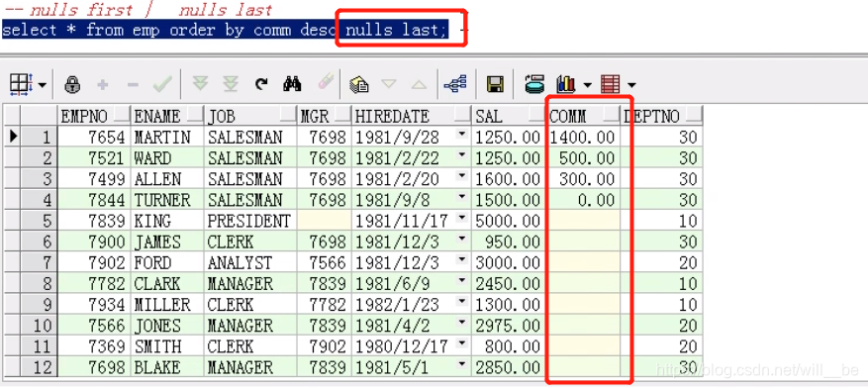The height and width of the screenshot is (388, 868).
Task: Click the cell containing MILLER
Action: (x=167, y=305)
